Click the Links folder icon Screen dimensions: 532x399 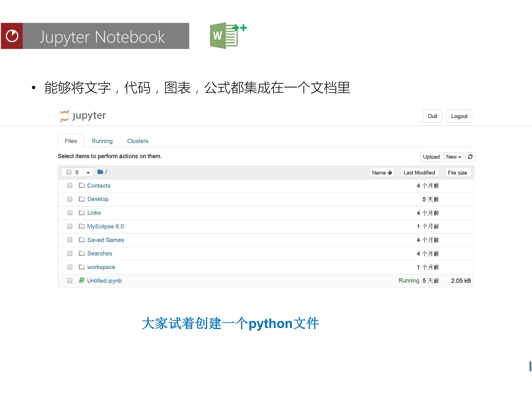[82, 213]
